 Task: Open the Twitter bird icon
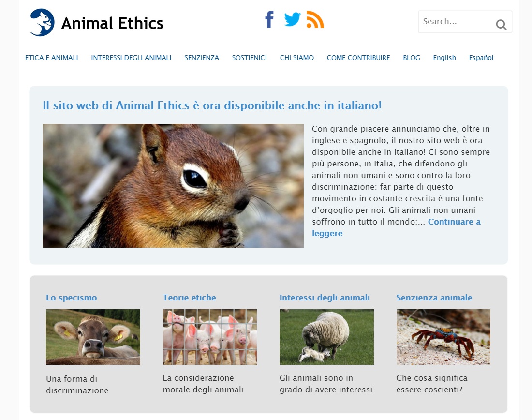click(x=293, y=19)
